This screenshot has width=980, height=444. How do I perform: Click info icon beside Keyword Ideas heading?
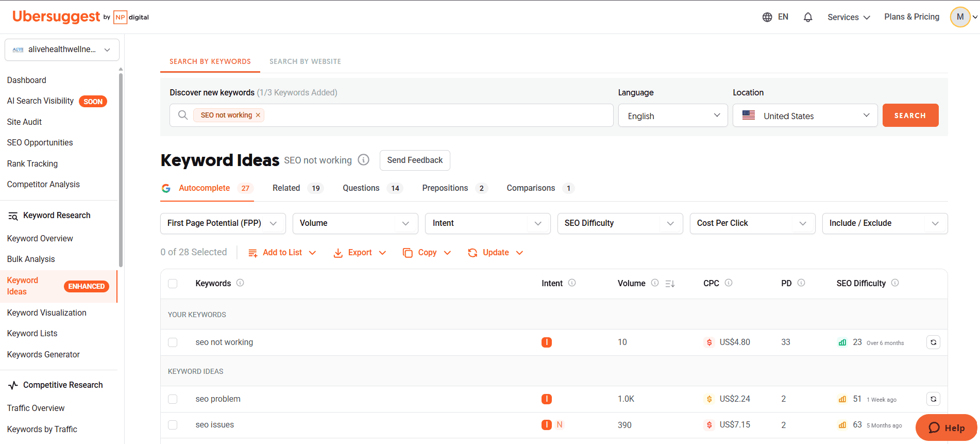364,160
